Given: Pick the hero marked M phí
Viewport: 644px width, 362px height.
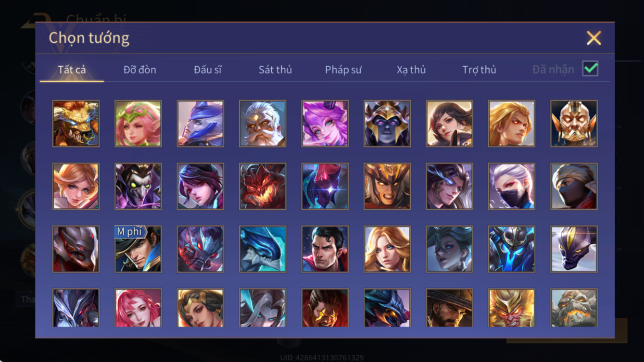Looking at the screenshot, I should [x=138, y=249].
